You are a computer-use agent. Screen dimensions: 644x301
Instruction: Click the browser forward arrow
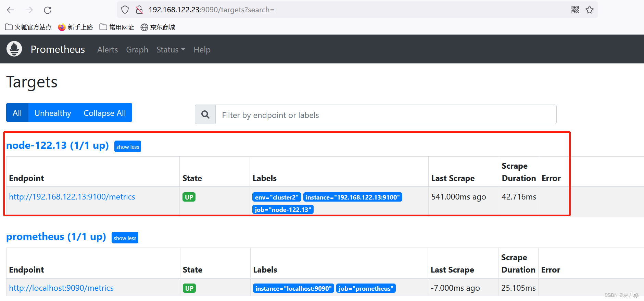pyautogui.click(x=29, y=10)
